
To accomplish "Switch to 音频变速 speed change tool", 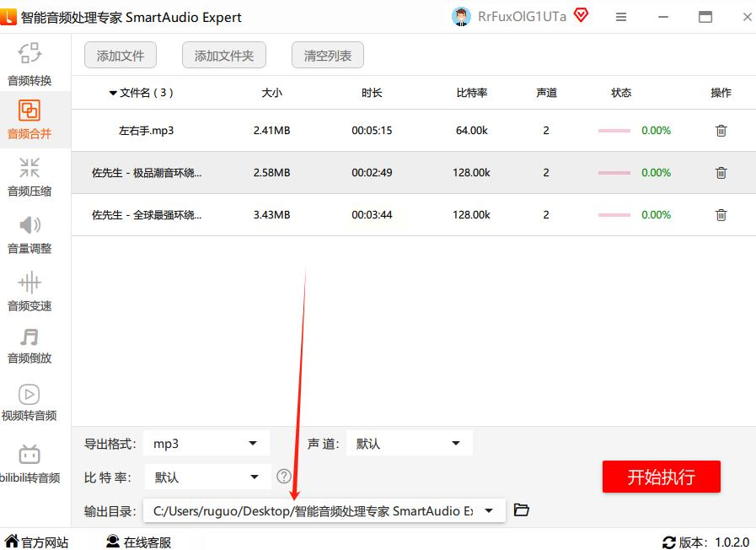I will tap(29, 292).
